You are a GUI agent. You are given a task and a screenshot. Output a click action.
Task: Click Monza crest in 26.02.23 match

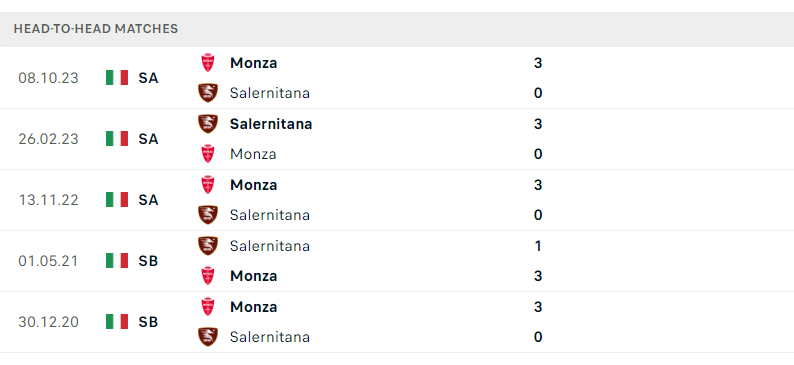208,154
